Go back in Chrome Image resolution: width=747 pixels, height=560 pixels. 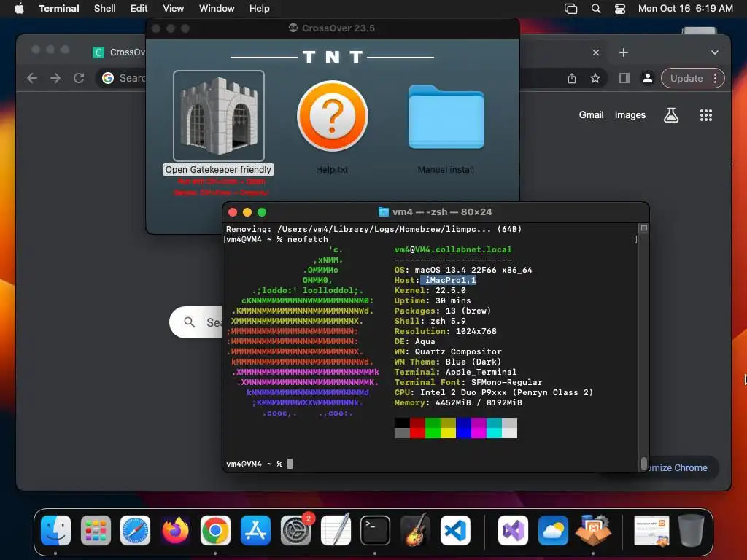[32, 78]
